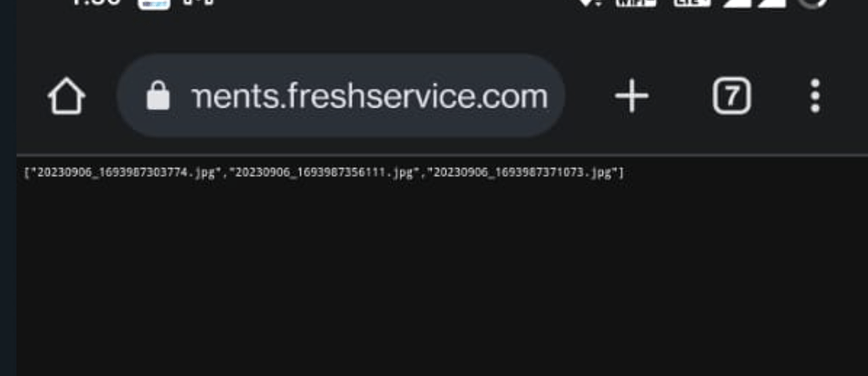Tap the second notification icon after the clock
Image resolution: width=868 pixels, height=376 pixels.
[x=198, y=3]
